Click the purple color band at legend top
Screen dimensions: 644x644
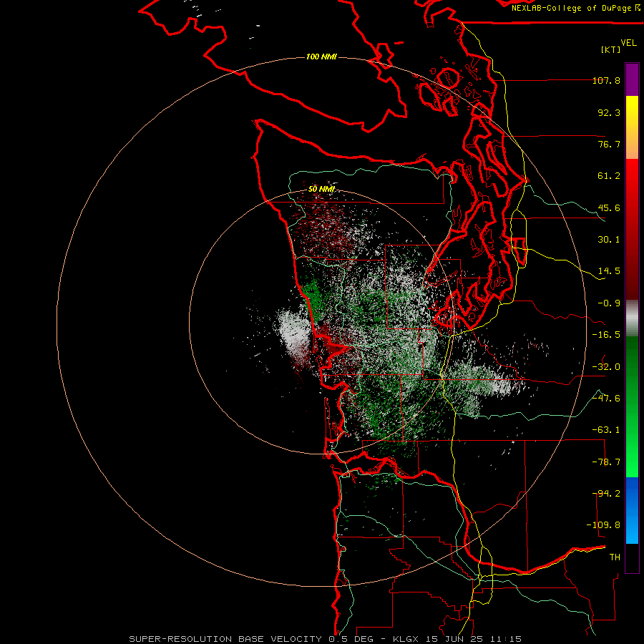pos(632,79)
